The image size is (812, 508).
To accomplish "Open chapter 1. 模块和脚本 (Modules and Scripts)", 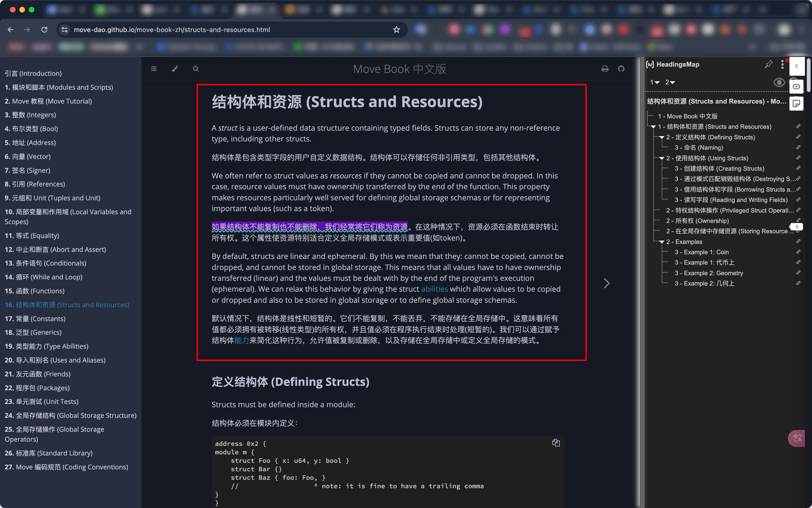I will [x=59, y=87].
